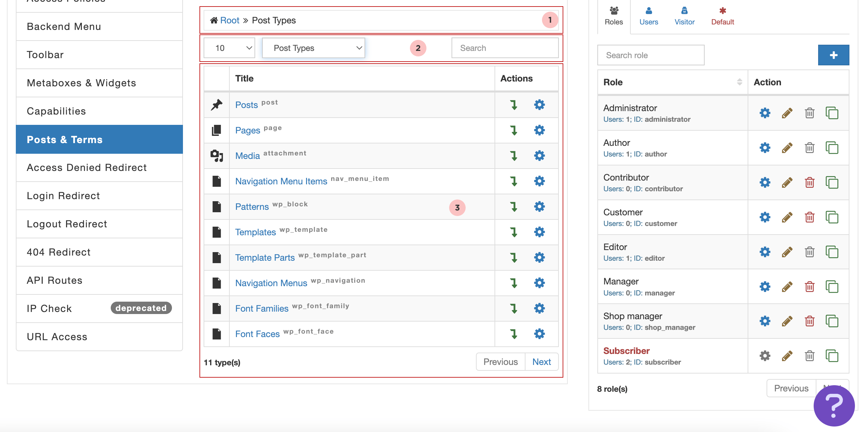Manage the Administrator role via gear icon
This screenshot has width=868, height=432.
pos(765,113)
